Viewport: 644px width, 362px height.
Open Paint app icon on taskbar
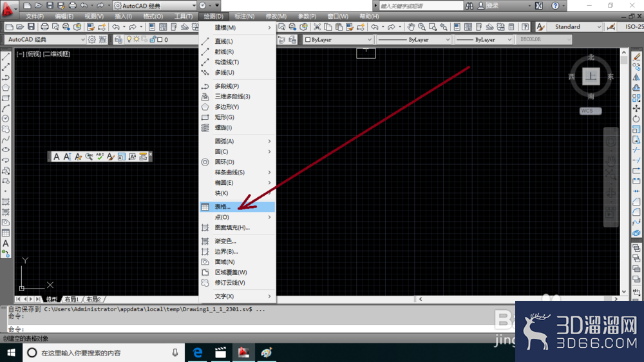click(x=267, y=353)
